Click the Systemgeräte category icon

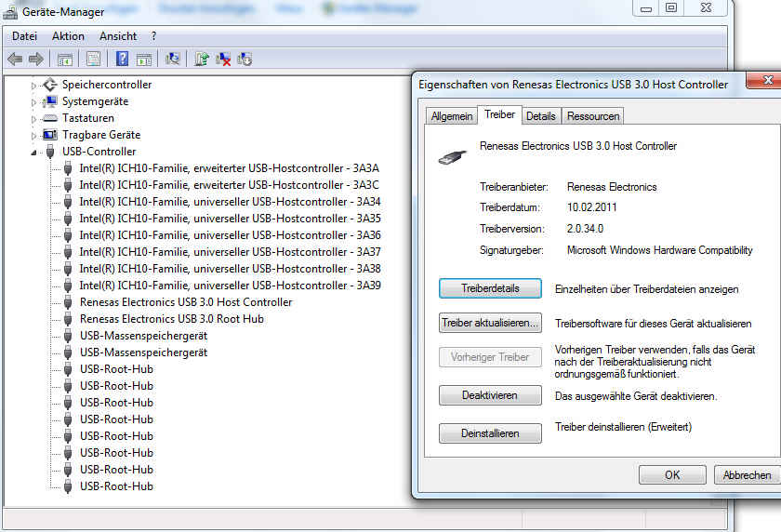click(50, 101)
